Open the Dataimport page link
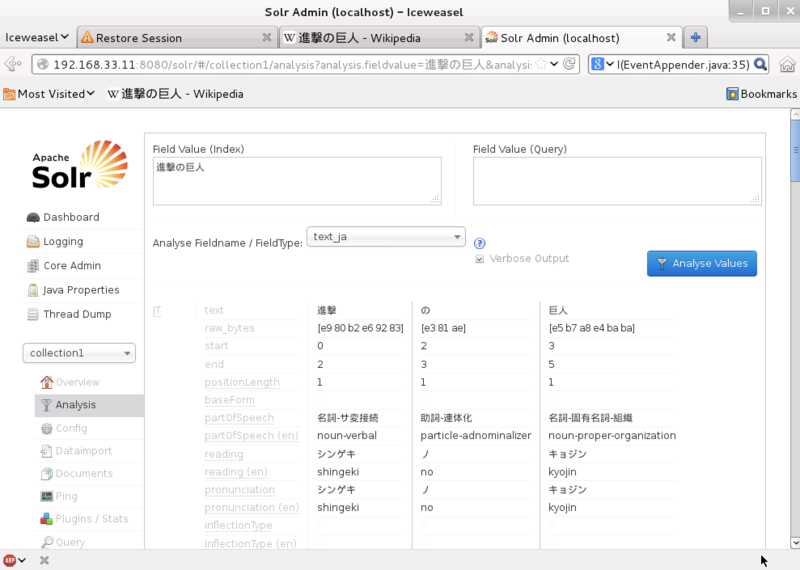This screenshot has height=570, width=800. pyautogui.click(x=84, y=451)
